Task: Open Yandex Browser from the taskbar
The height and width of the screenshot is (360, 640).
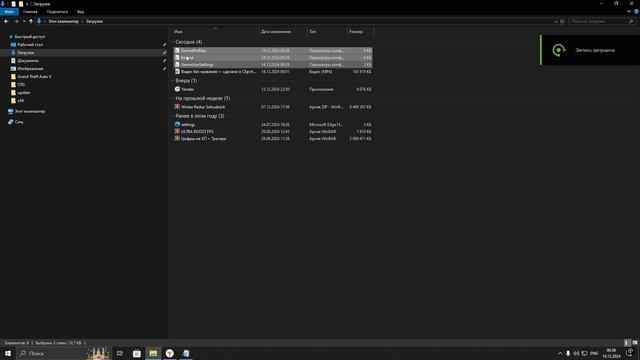Action: tap(169, 353)
